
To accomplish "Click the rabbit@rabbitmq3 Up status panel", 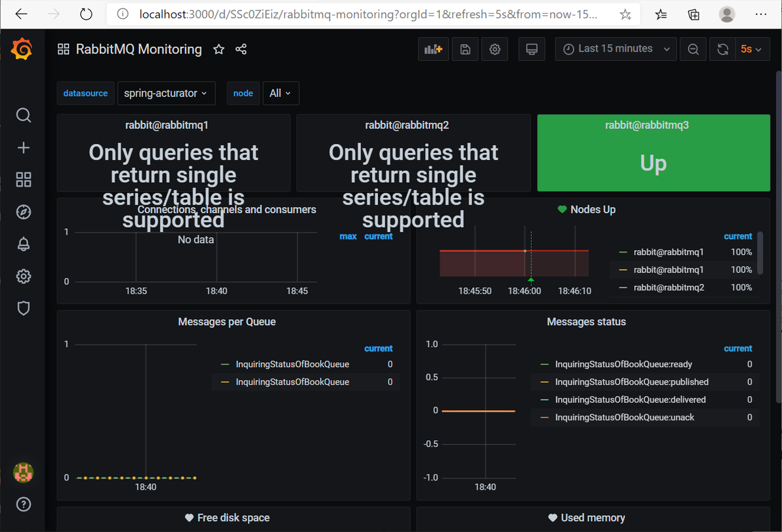I will (653, 153).
